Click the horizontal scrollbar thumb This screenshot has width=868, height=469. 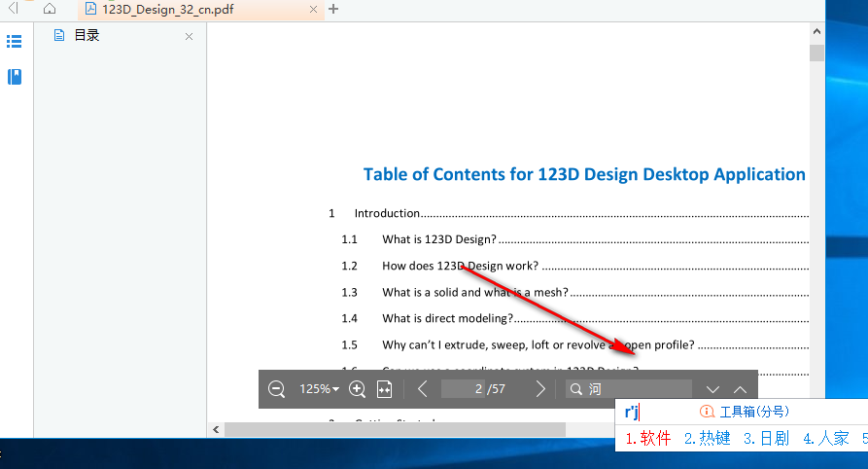pyautogui.click(x=395, y=430)
